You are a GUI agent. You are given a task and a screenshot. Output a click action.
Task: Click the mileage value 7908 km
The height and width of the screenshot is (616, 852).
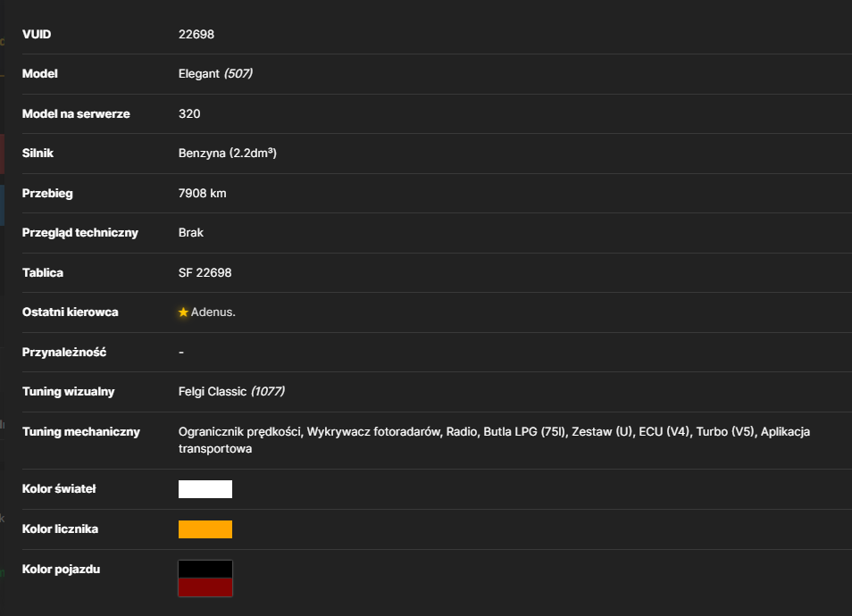[x=202, y=194]
